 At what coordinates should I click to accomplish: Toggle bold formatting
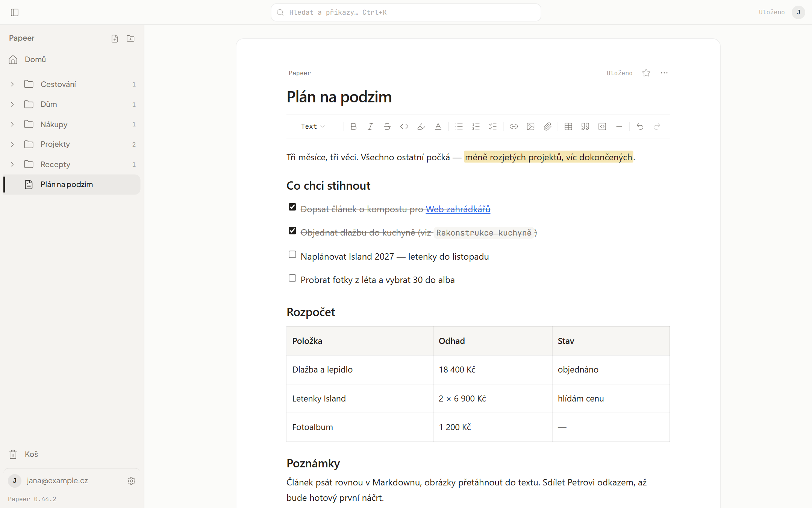click(353, 126)
